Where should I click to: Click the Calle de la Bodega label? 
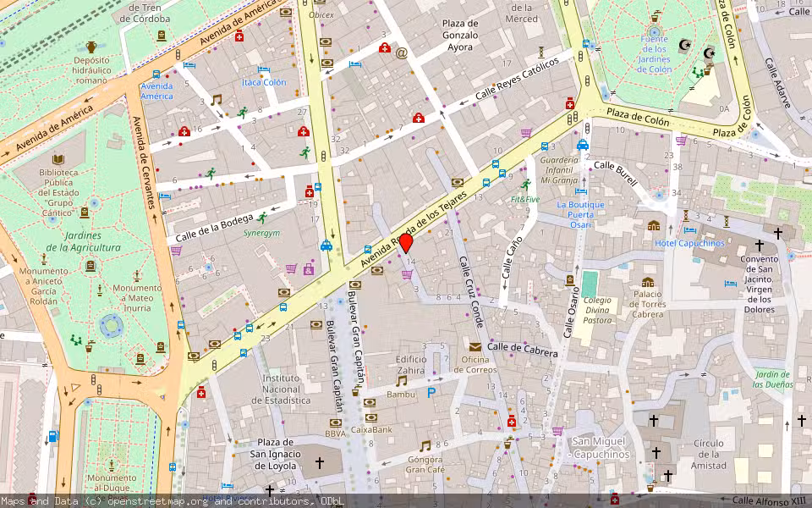(x=214, y=228)
